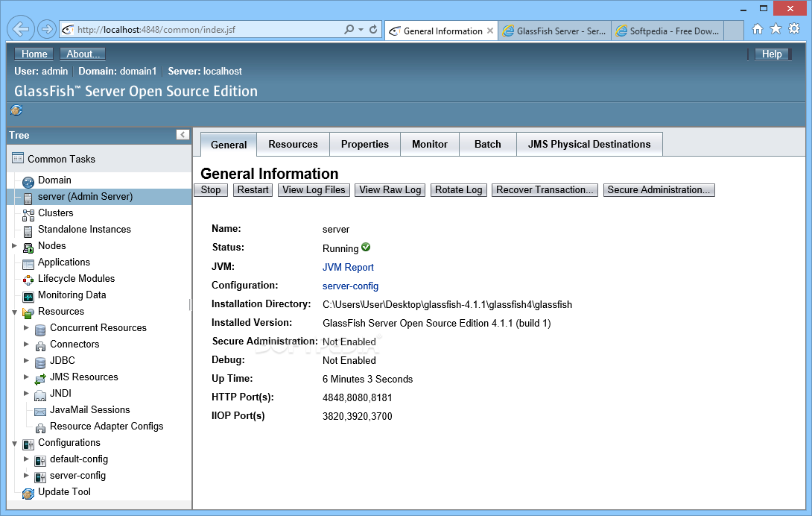The width and height of the screenshot is (812, 516).
Task: Open the server-config configuration link
Action: pyautogui.click(x=351, y=286)
